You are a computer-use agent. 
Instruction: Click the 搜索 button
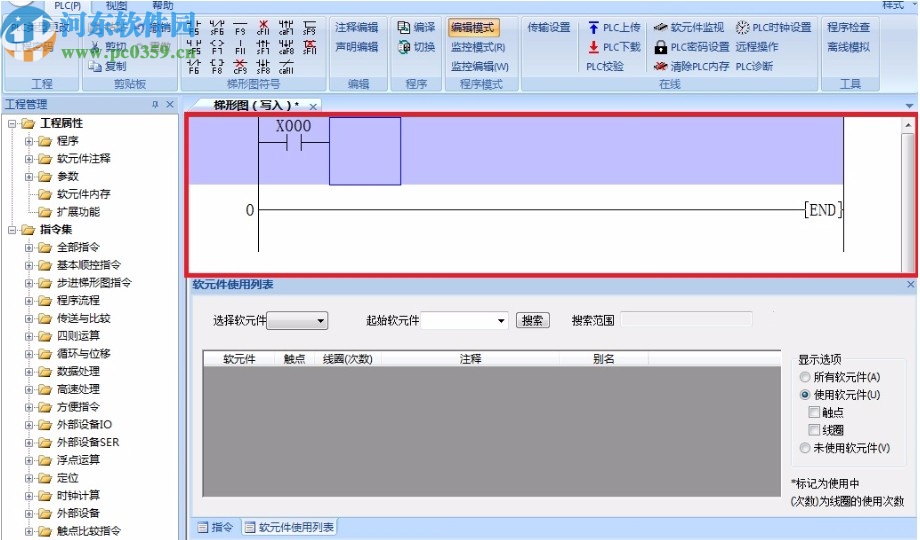(x=533, y=320)
